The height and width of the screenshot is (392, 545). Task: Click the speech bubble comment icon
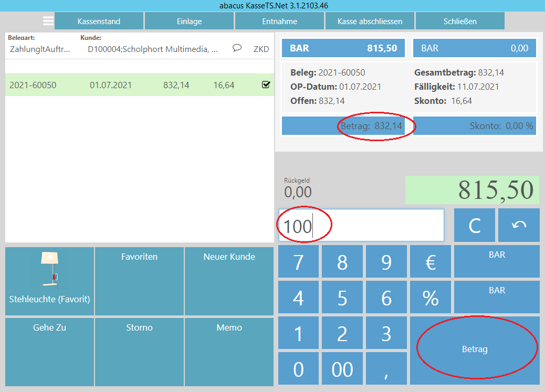coord(237,48)
